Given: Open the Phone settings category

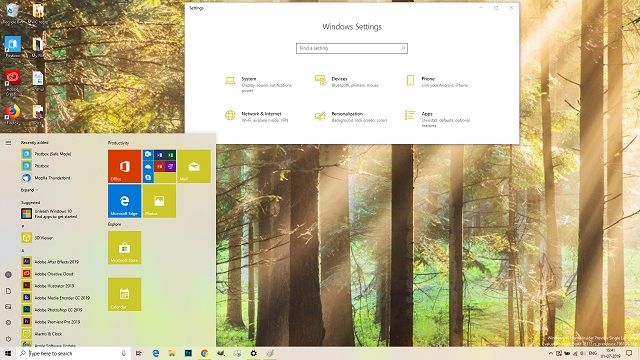Looking at the screenshot, I should tap(437, 82).
